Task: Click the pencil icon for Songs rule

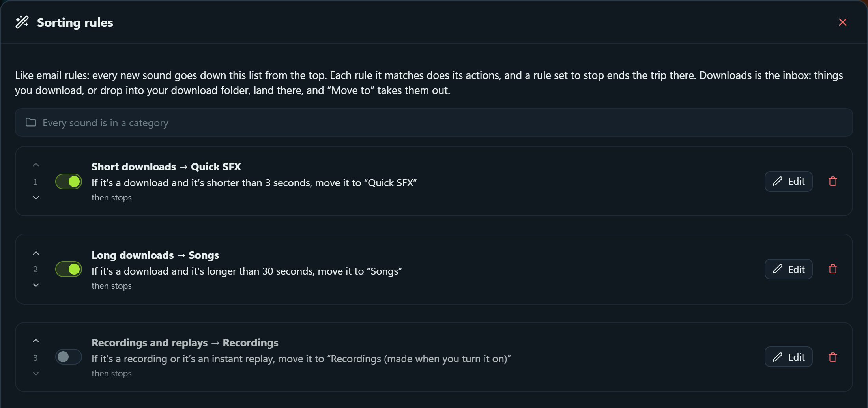Action: 777,269
